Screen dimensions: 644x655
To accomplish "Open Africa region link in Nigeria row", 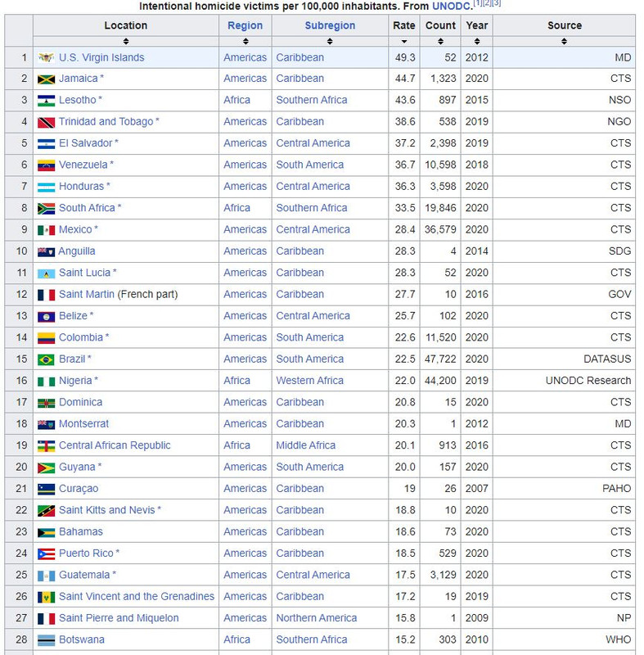I will pyautogui.click(x=236, y=381).
